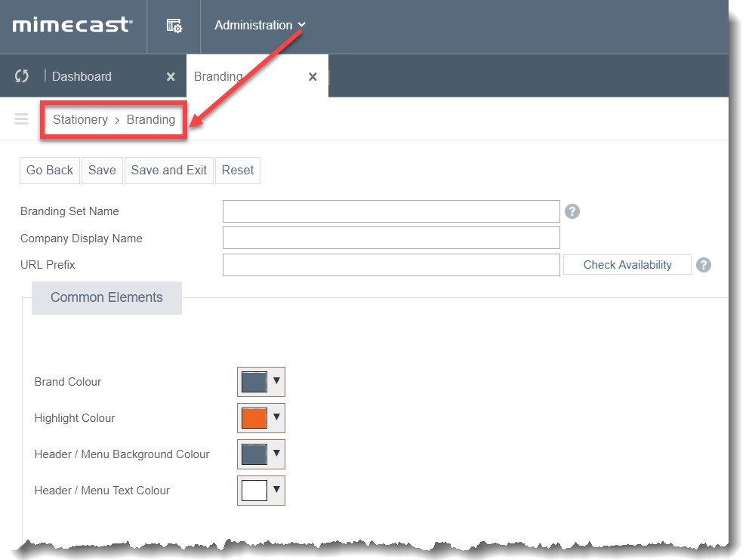Click inside the Company Display Name field

[x=390, y=238]
